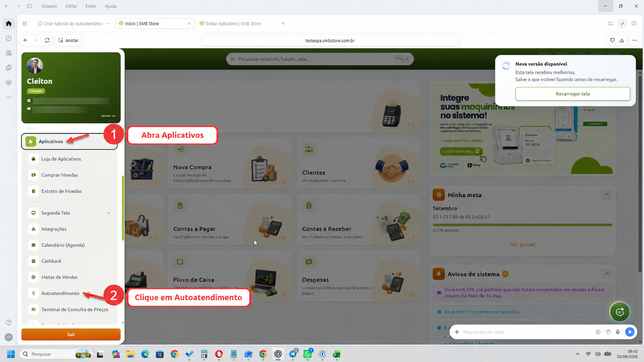Viewport: 644px width, 362px height.
Task: Click the green chat assistant floating icon
Action: [x=620, y=312]
